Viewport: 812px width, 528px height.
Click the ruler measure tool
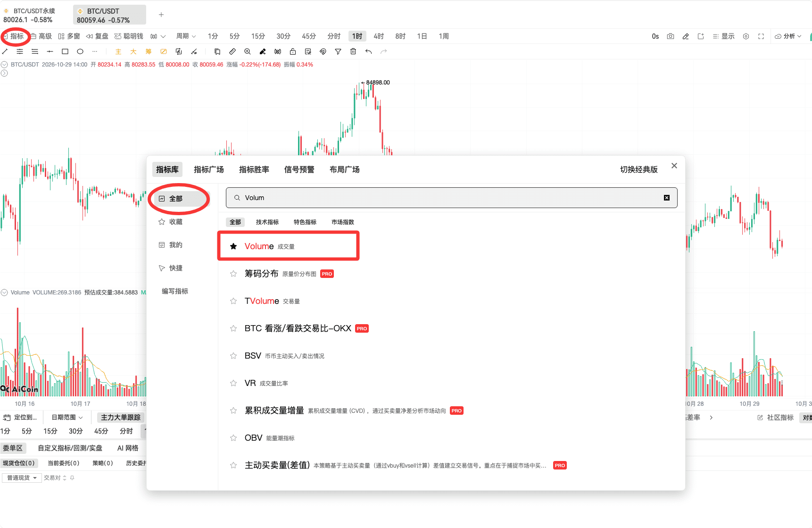(x=232, y=51)
